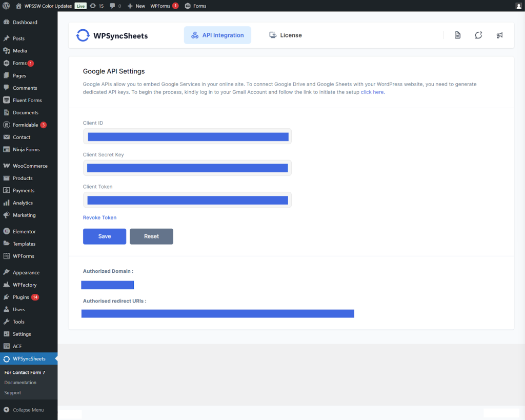This screenshot has width=525, height=420.
Task: Switch to the API Integration tab
Action: 217,35
